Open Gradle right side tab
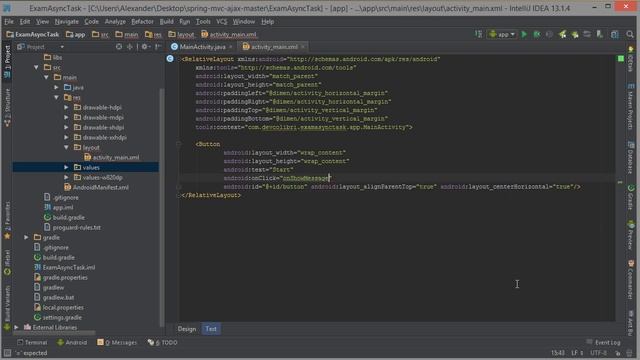The width and height of the screenshot is (640, 360). coord(631,197)
